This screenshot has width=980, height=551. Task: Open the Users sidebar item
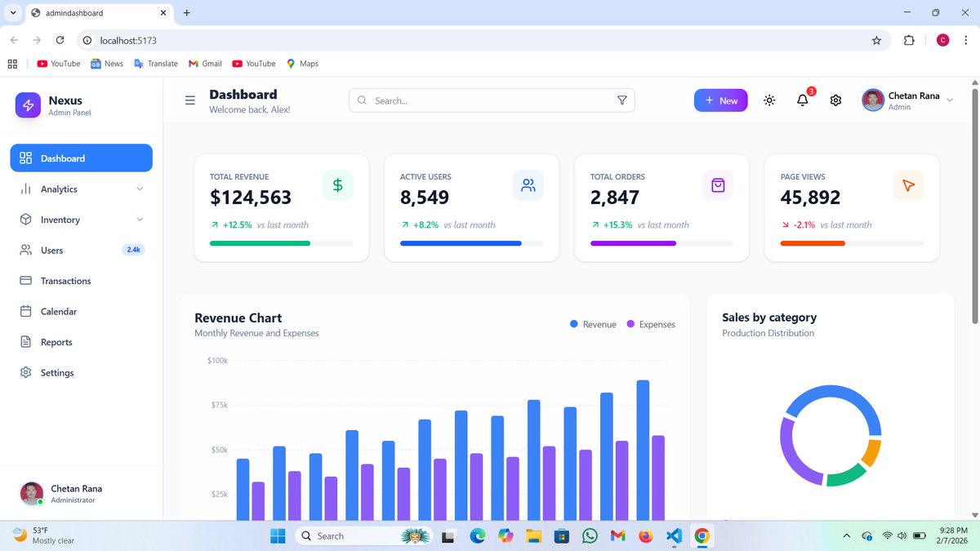point(82,251)
